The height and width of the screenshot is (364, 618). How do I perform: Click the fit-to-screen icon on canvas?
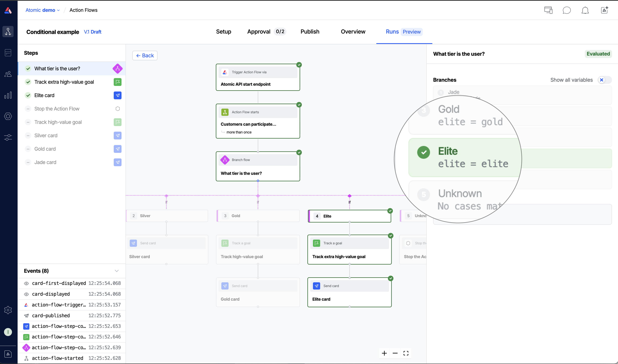(406, 353)
